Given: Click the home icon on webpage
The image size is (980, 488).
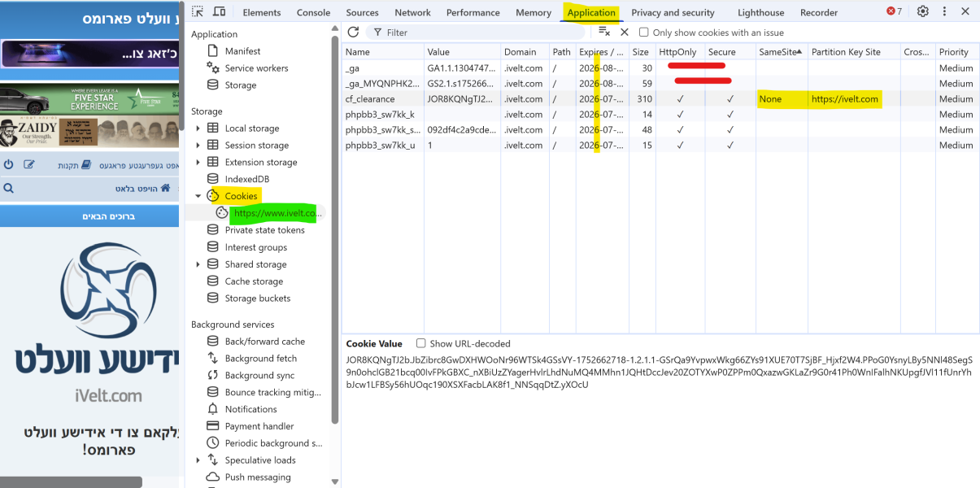Looking at the screenshot, I should click(165, 188).
